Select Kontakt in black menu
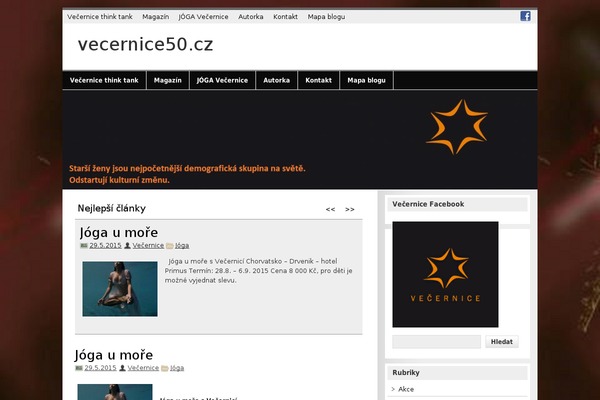This screenshot has height=400, width=600. [x=318, y=80]
